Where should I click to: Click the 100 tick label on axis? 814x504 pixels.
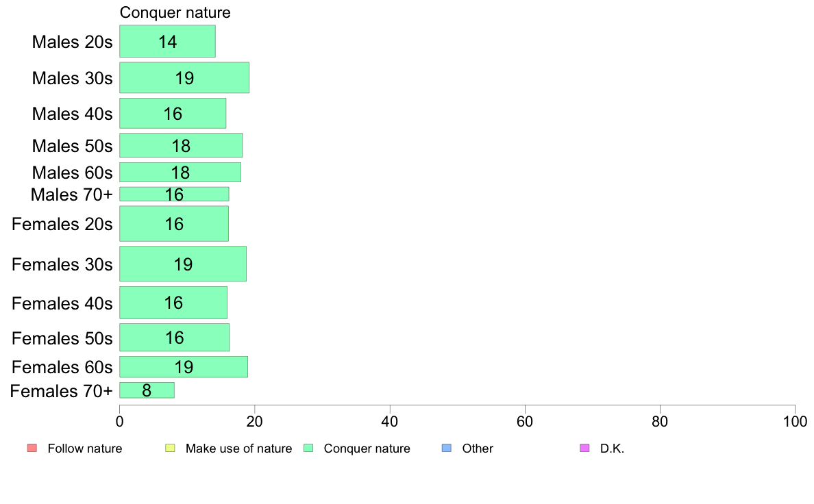pyautogui.click(x=795, y=421)
